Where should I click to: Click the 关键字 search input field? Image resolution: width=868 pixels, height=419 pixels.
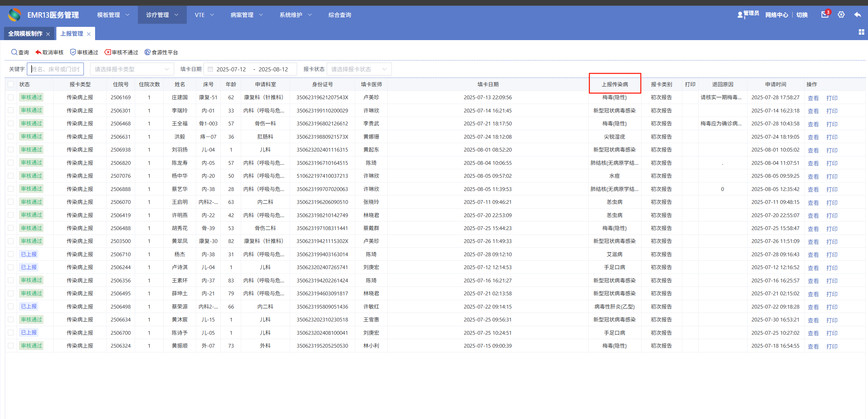pos(56,69)
